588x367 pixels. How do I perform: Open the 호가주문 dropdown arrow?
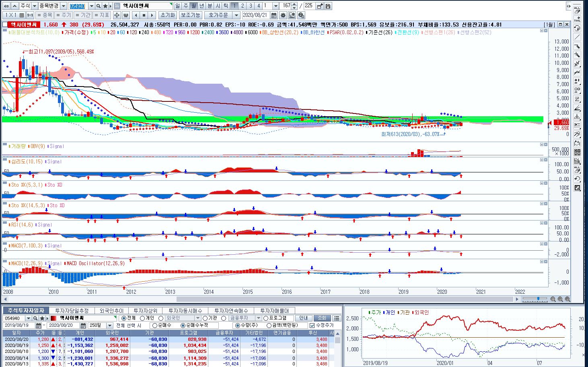[236, 15]
